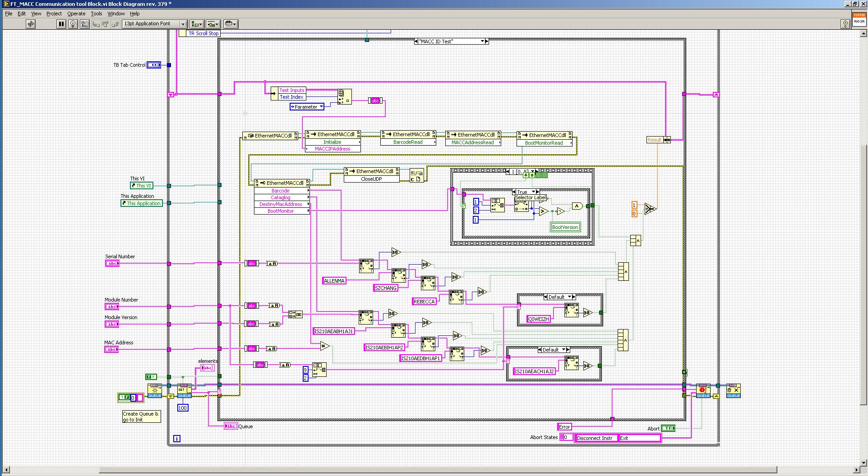
Task: Select the Select function triangle node
Action: tap(650, 209)
